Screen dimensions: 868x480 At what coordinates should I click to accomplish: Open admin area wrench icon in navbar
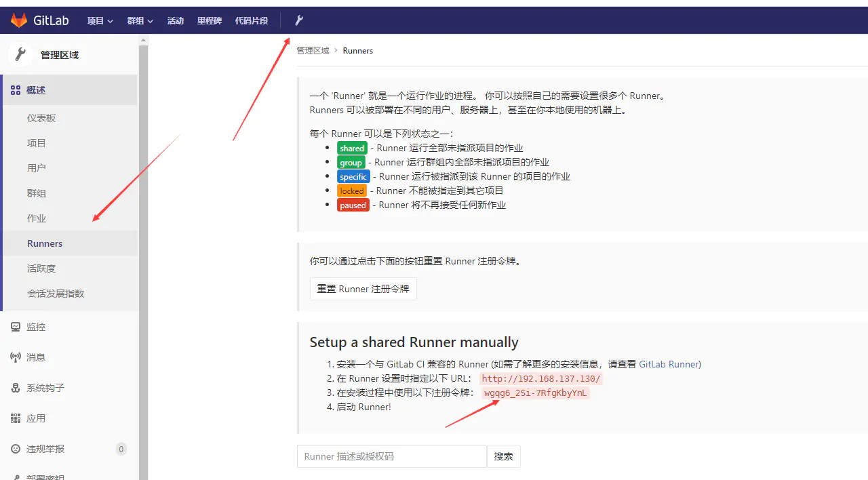coord(298,20)
